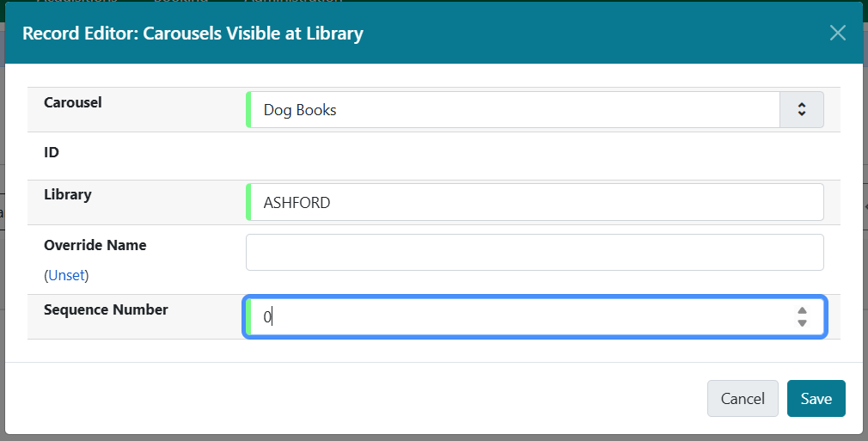
Task: Click the Sequence Number label
Action: [106, 309]
